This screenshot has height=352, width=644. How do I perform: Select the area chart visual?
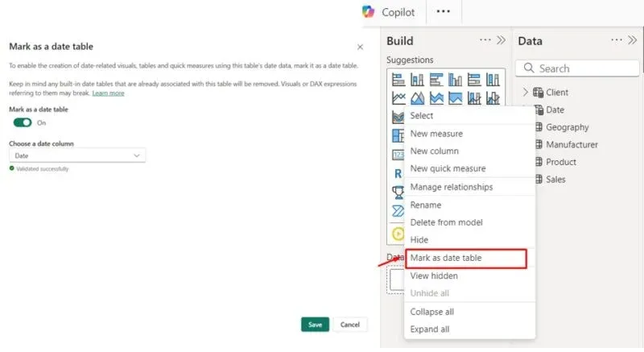pyautogui.click(x=417, y=98)
